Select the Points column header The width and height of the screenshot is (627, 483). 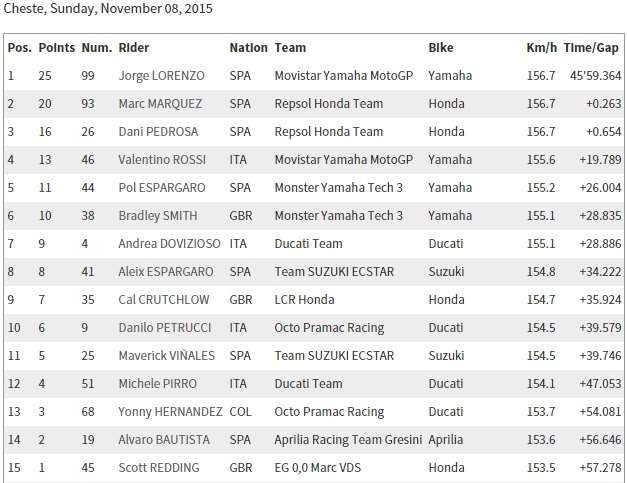coord(57,48)
